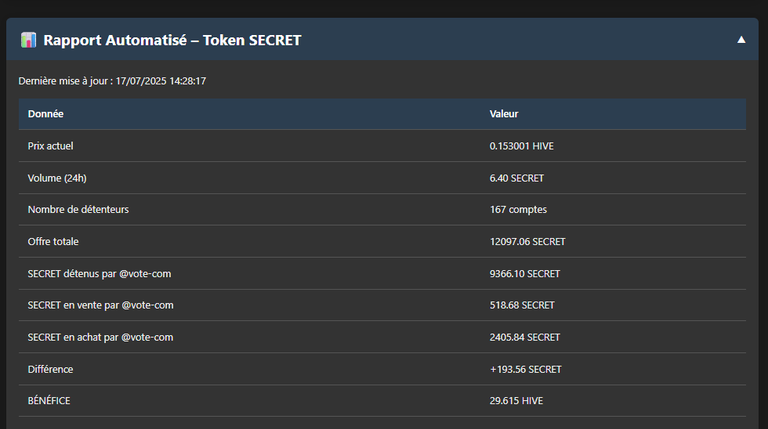The height and width of the screenshot is (429, 768).
Task: Select the Nombre de détenteurs row
Action: (382, 210)
